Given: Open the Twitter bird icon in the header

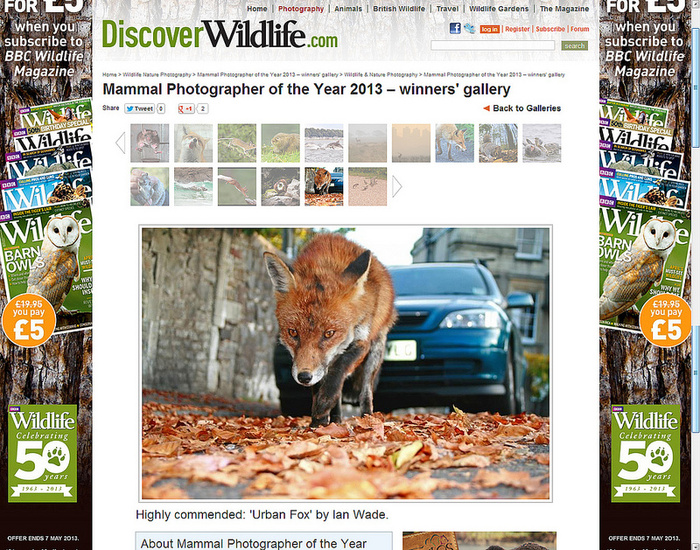Looking at the screenshot, I should tap(469, 29).
